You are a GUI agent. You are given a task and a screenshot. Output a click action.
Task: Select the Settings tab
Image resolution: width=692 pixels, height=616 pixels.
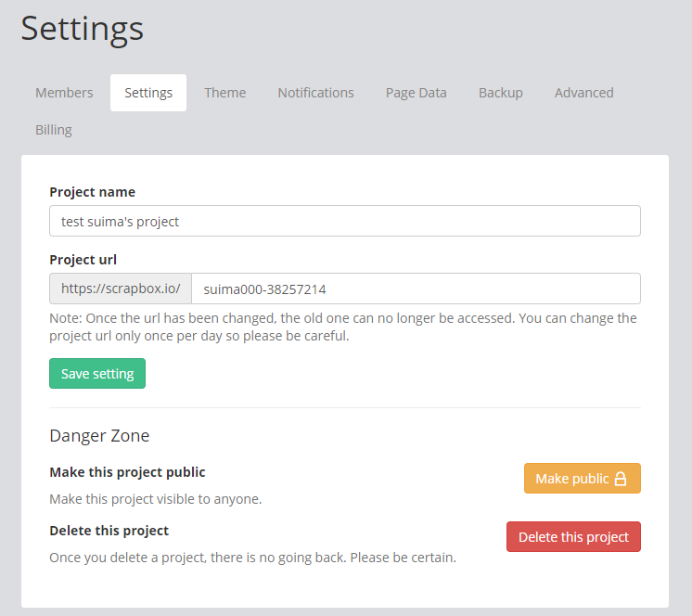(x=148, y=93)
